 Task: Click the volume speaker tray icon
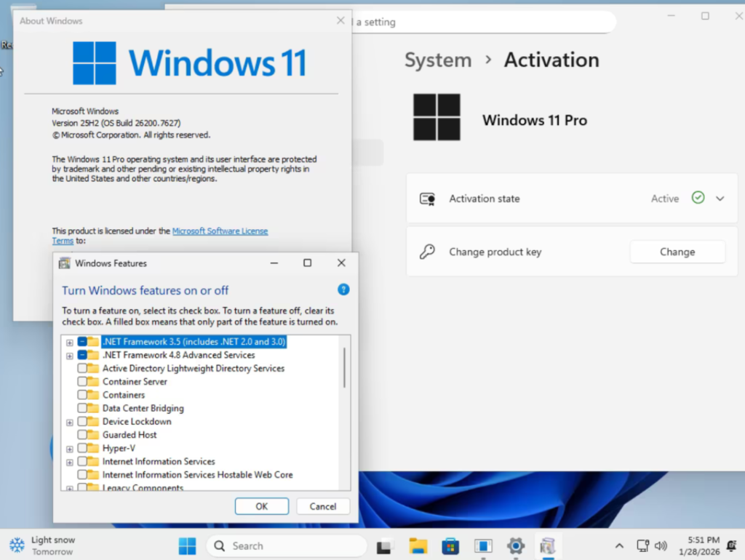click(661, 545)
